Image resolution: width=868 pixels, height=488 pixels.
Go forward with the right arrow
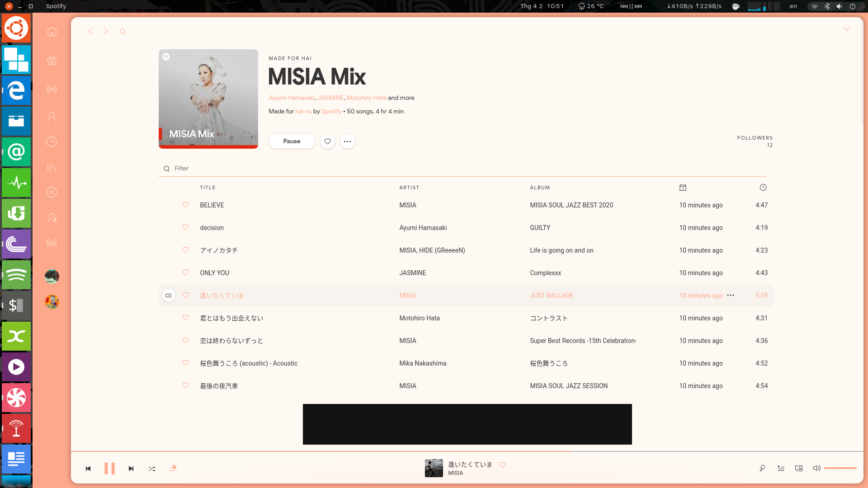(x=106, y=31)
